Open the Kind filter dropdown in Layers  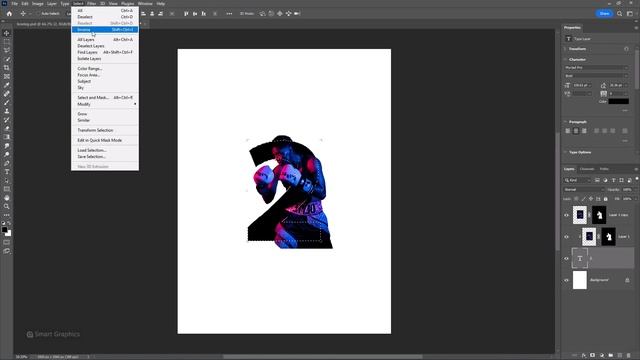578,180
